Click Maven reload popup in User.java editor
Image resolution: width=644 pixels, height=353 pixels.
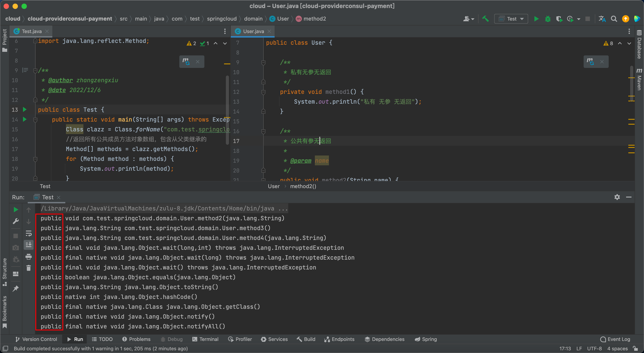tap(590, 61)
